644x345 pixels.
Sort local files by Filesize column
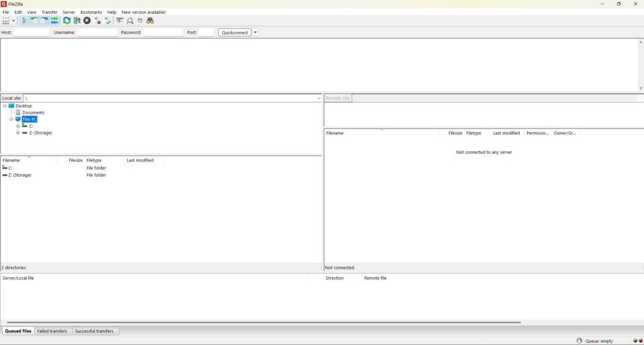(70, 160)
